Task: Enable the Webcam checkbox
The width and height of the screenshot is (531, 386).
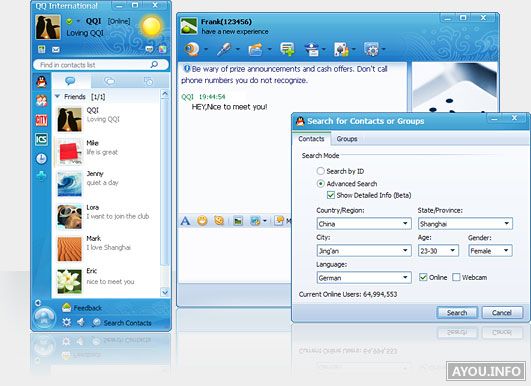Action: click(456, 277)
